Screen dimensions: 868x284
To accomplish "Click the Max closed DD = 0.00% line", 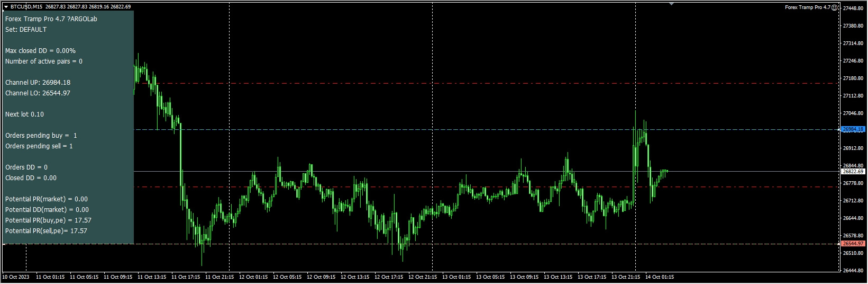I will [40, 51].
